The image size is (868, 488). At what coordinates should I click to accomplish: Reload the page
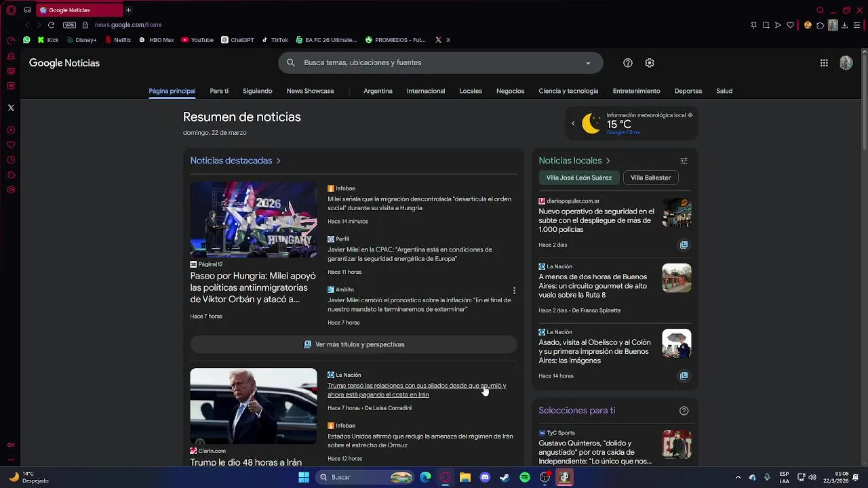[51, 25]
